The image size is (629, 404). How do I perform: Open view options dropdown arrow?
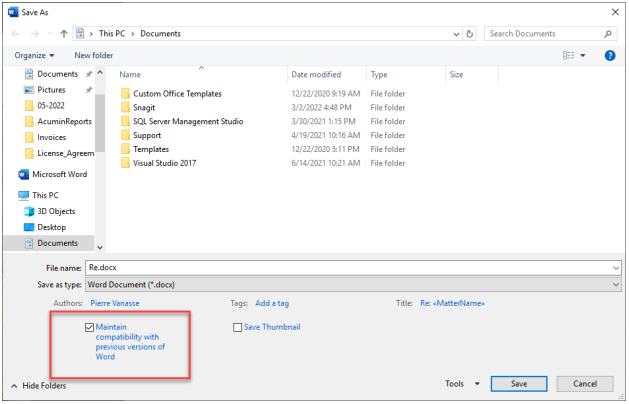[x=582, y=55]
